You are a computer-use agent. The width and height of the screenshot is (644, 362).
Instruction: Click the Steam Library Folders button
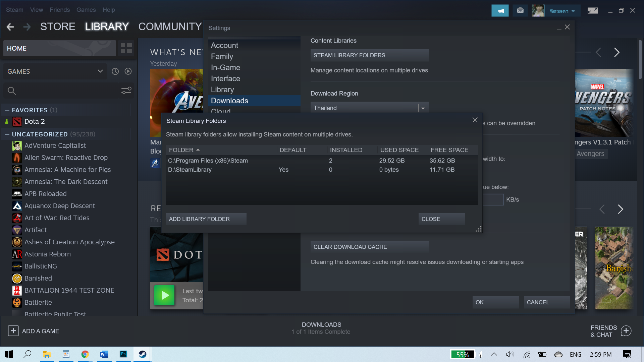coord(370,55)
